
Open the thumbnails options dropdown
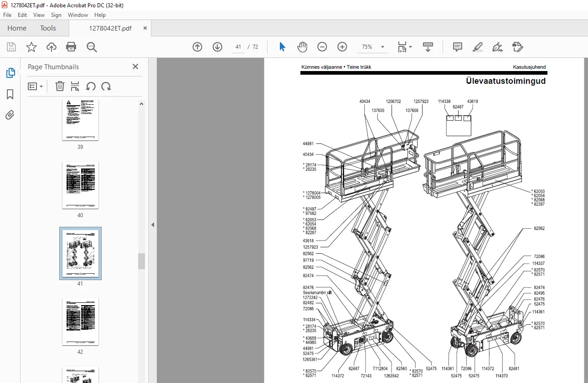pos(35,86)
